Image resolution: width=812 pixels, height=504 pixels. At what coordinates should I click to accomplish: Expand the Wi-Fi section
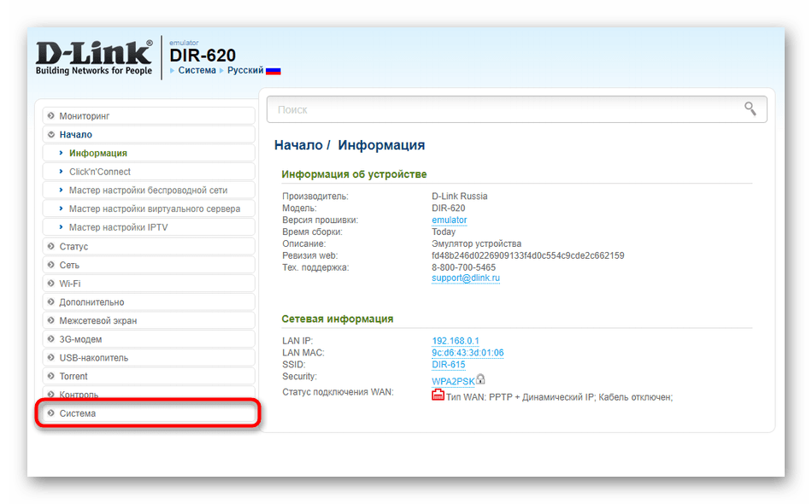pyautogui.click(x=149, y=284)
